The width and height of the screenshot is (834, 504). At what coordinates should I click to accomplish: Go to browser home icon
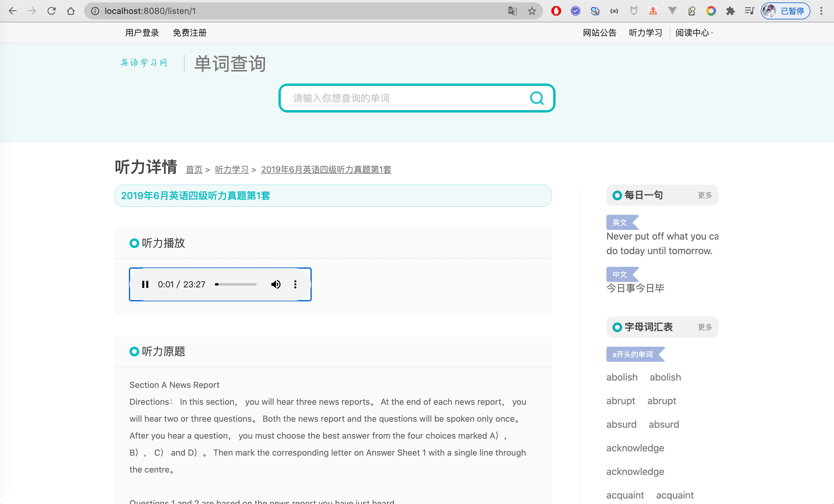(x=71, y=11)
